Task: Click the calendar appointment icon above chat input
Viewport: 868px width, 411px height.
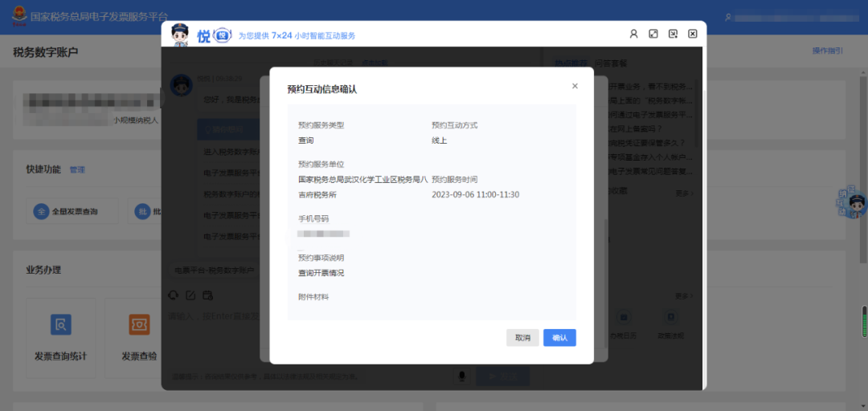Action: coord(207,295)
